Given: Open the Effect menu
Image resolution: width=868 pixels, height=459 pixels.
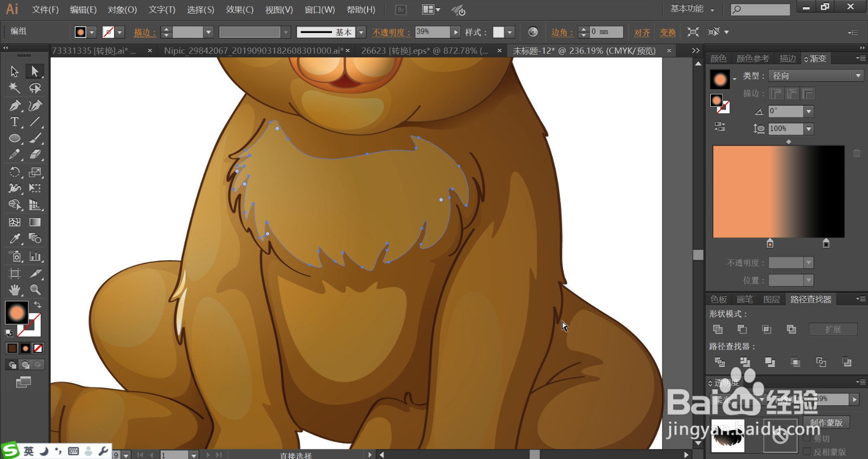Looking at the screenshot, I should [240, 10].
